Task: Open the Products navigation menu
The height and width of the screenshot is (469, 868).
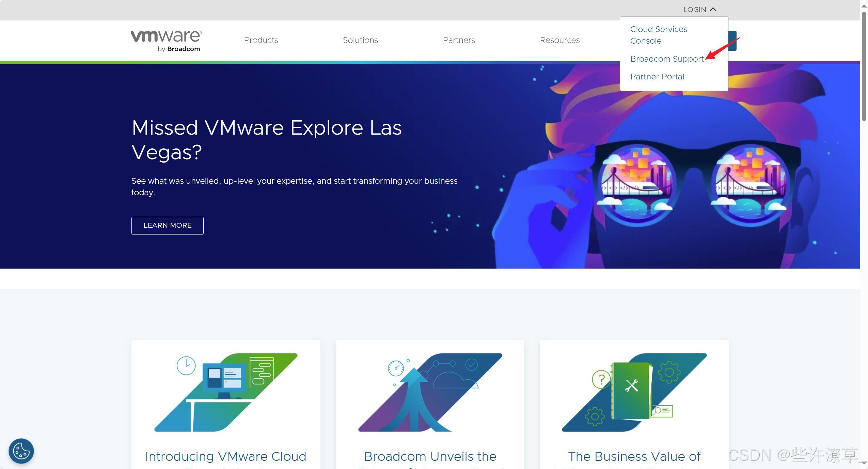Action: click(261, 40)
